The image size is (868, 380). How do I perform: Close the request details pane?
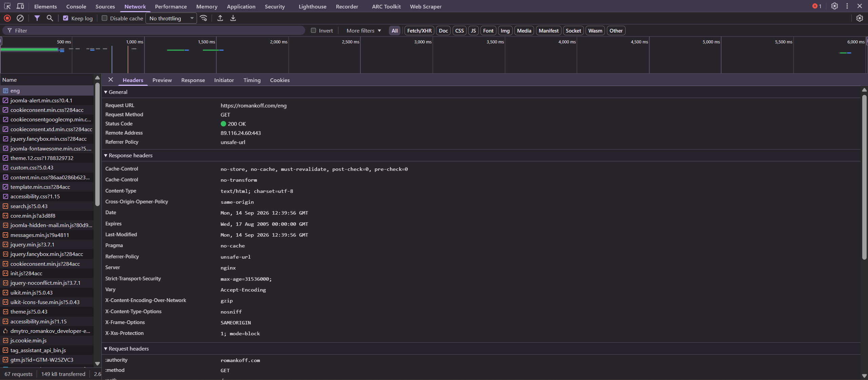point(111,80)
